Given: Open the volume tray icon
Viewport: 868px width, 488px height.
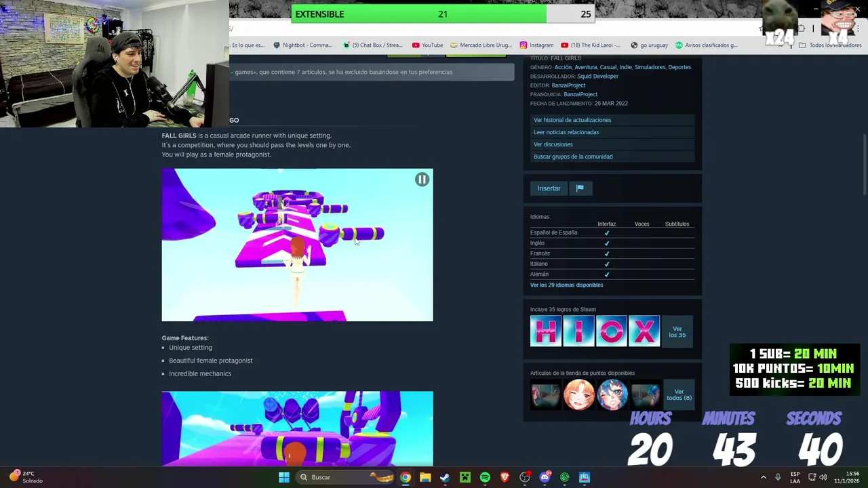Looking at the screenshot, I should point(823,477).
